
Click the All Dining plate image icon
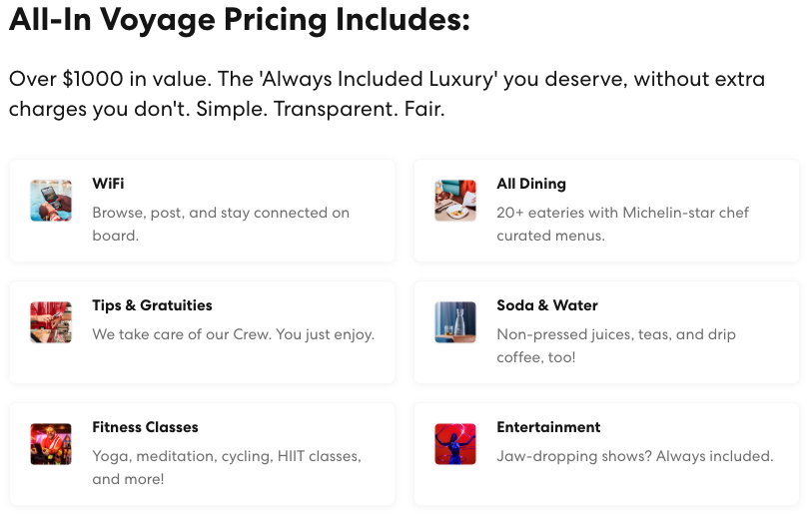coord(455,201)
